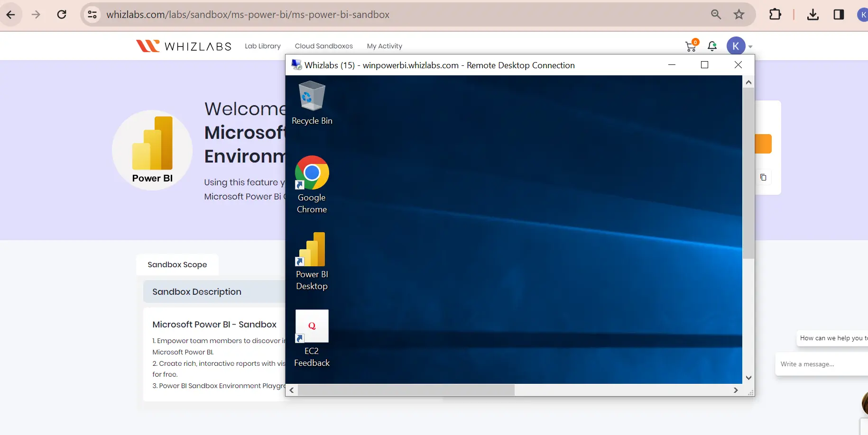This screenshot has height=435, width=868.
Task: Select the Sandbox Scope tab
Action: pyautogui.click(x=177, y=264)
